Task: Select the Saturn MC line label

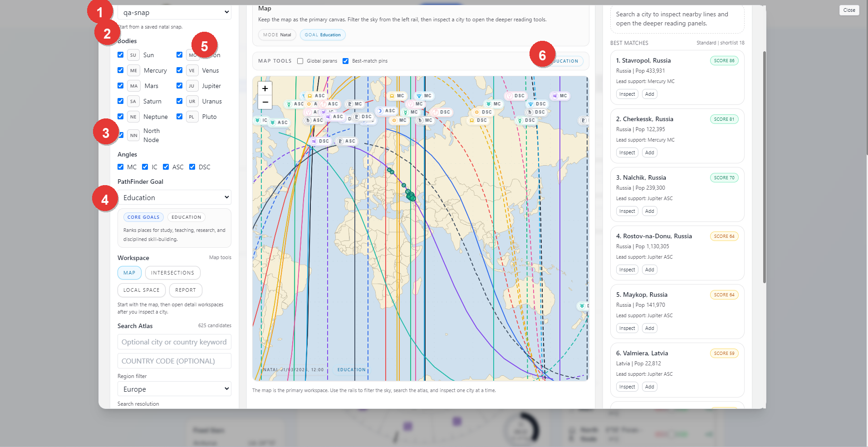Action: [x=425, y=120]
